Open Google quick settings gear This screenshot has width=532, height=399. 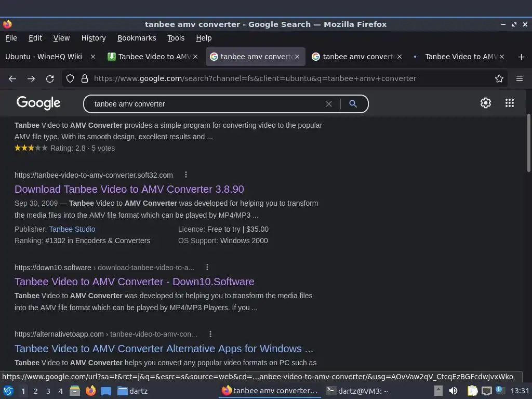coord(486,103)
